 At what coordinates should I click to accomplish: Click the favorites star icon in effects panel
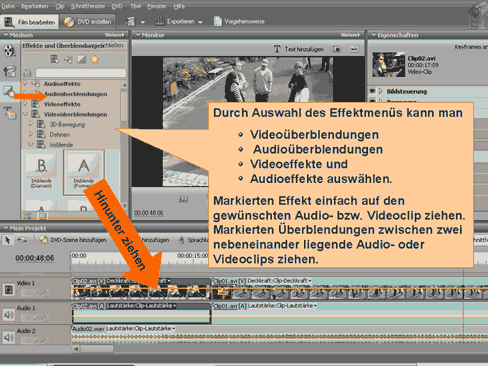[95, 59]
